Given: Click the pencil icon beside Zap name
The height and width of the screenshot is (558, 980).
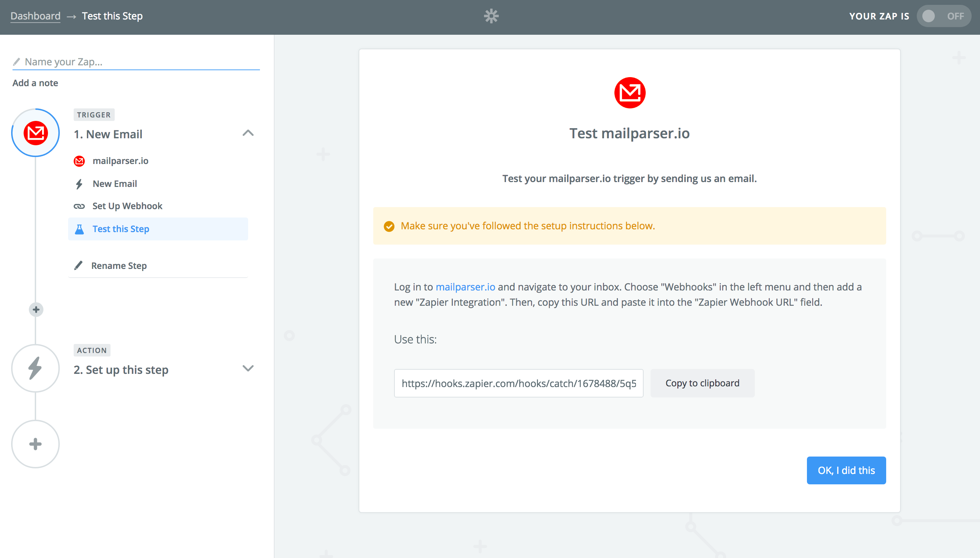Looking at the screenshot, I should pyautogui.click(x=16, y=62).
